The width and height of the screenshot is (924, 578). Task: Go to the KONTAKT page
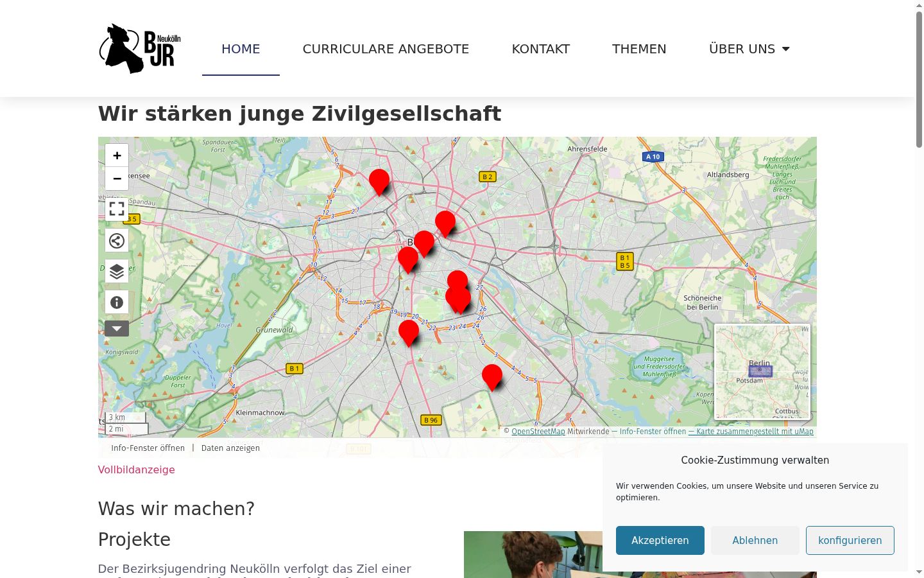point(541,49)
